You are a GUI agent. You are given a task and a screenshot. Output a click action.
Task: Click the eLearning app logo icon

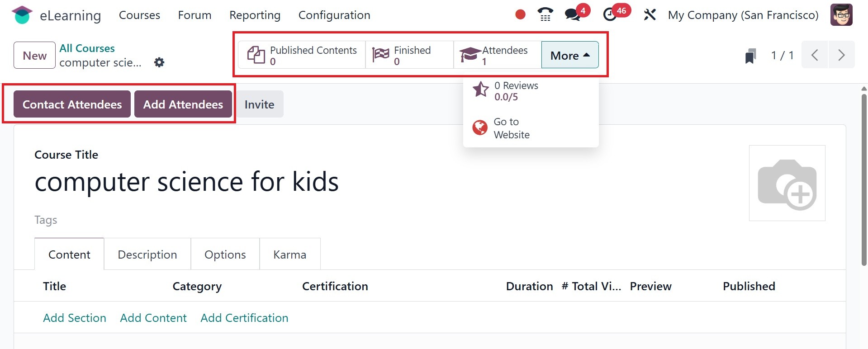(x=22, y=15)
